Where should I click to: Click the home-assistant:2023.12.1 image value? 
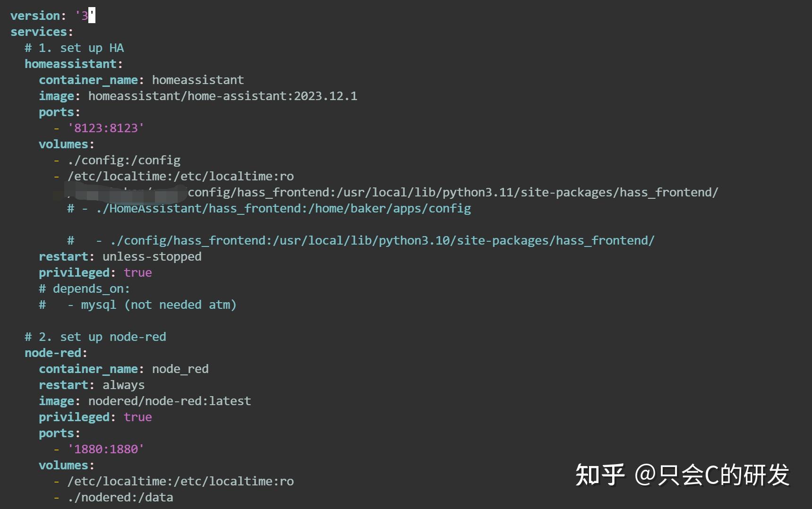pos(222,96)
